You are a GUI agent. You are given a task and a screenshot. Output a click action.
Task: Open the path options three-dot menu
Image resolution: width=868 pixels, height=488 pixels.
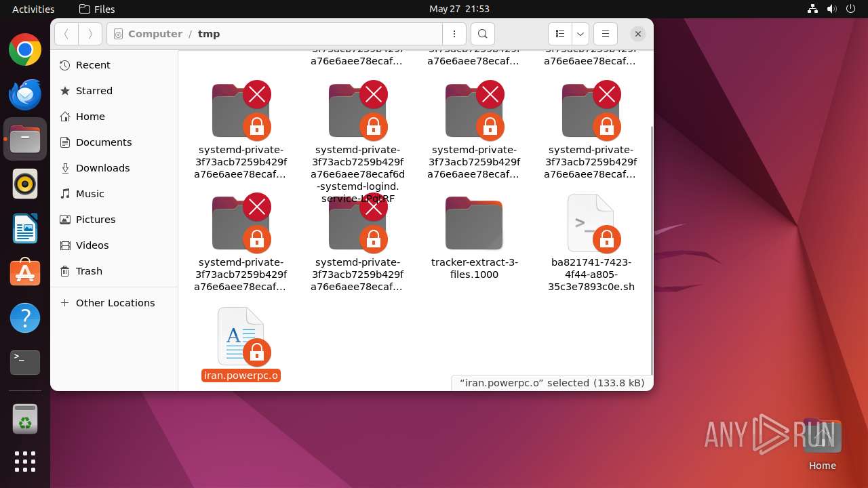(454, 34)
